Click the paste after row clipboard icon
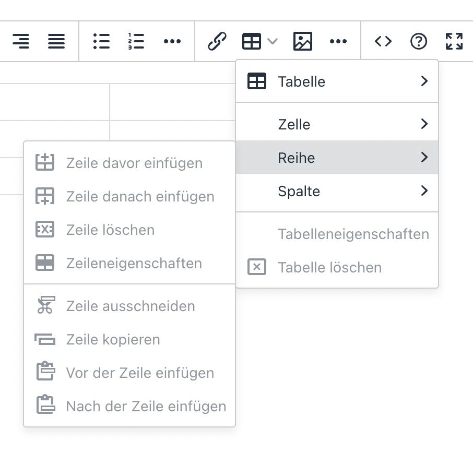Image resolution: width=473 pixels, height=476 pixels. point(45,404)
